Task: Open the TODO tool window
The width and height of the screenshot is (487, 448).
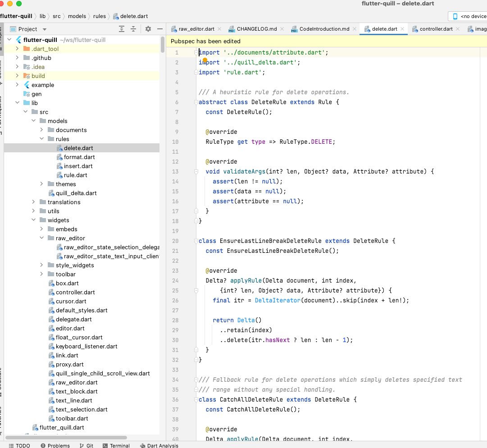Action: [19, 445]
